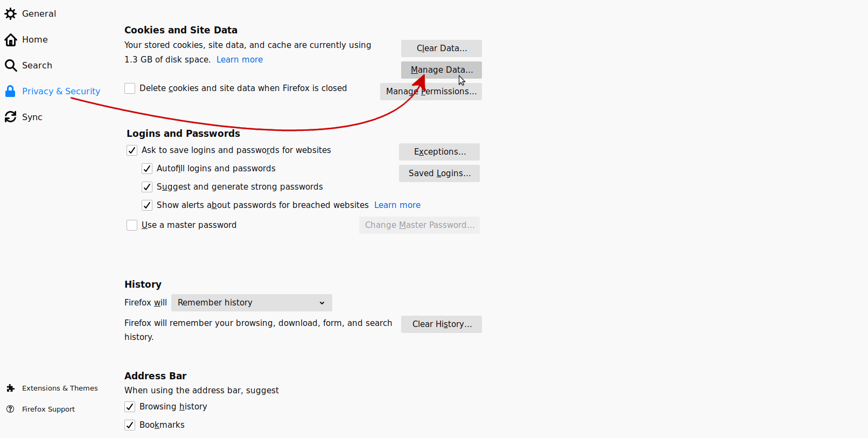Click the Firefox Support question icon
Image resolution: width=868 pixels, height=438 pixels.
(10, 409)
